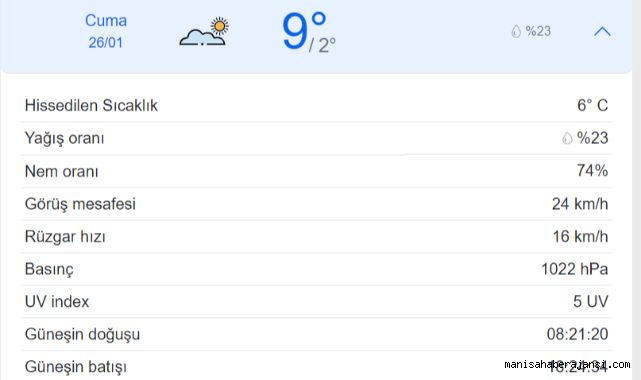Click the partly cloudy weather icon
The height and width of the screenshot is (380, 641).
[x=204, y=31]
